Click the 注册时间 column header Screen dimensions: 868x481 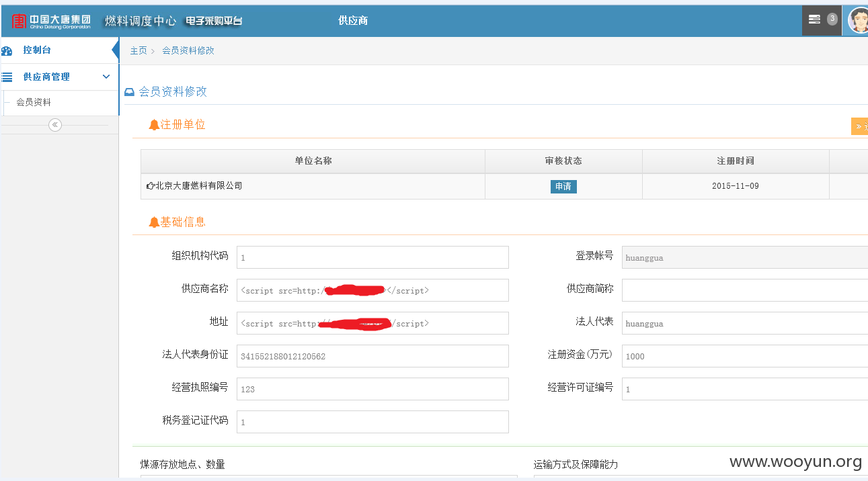click(x=736, y=161)
